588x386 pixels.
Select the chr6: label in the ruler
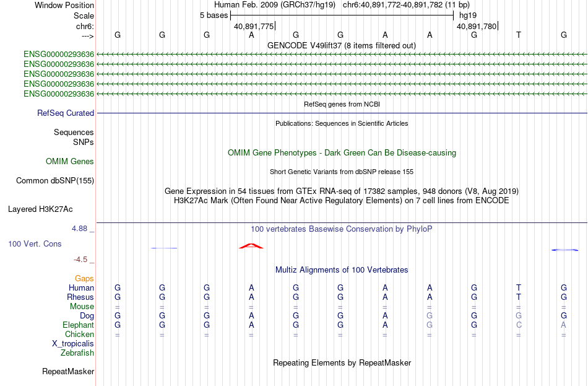point(85,26)
